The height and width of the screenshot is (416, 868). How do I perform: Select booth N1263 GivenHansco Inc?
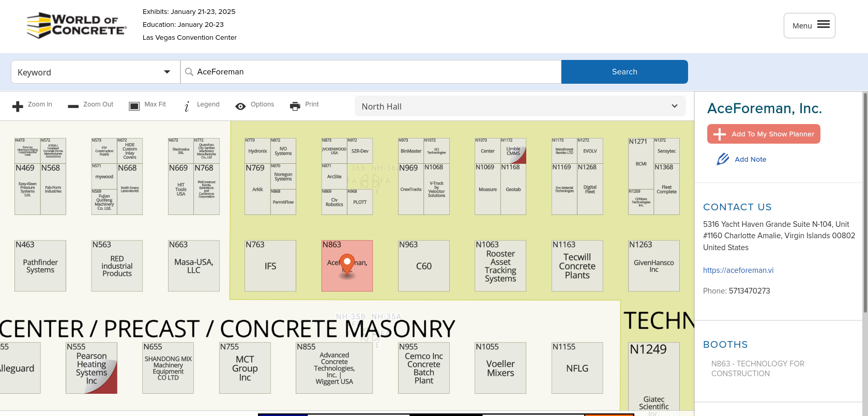(x=654, y=266)
